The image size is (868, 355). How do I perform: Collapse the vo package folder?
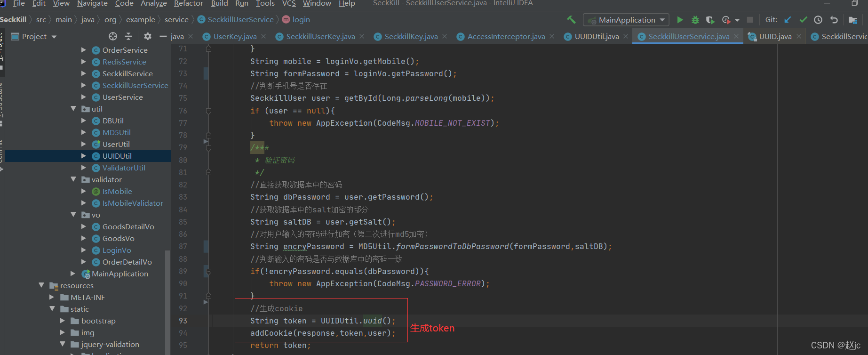click(x=73, y=215)
